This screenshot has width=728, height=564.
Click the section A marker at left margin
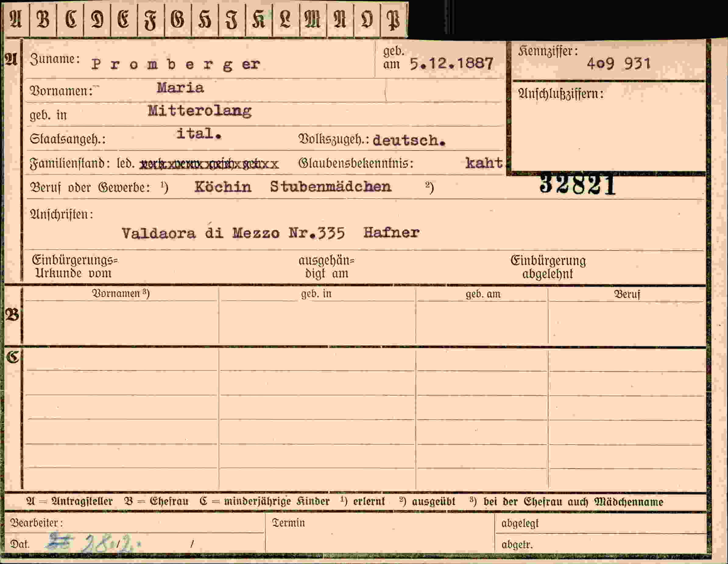coord(11,59)
